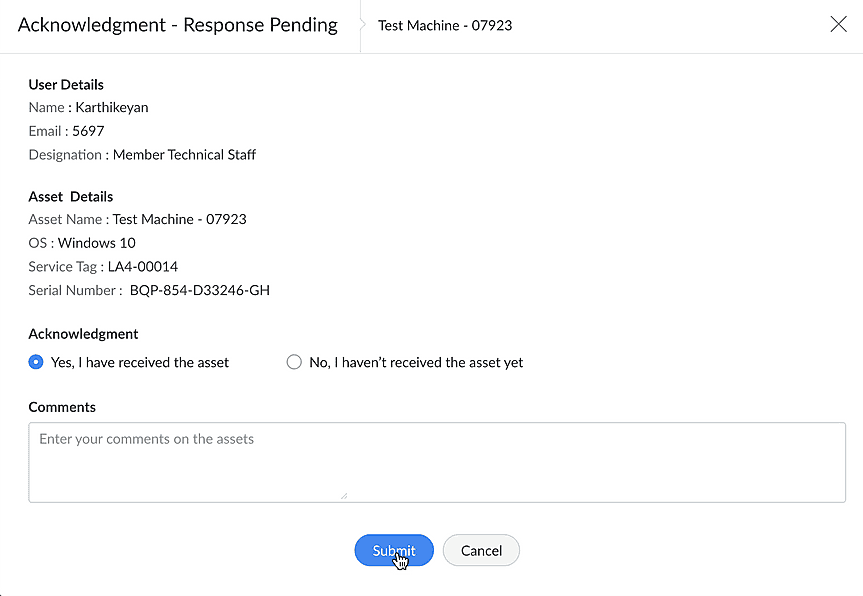Click the 'Yes, I have received the asset' label

coord(140,362)
